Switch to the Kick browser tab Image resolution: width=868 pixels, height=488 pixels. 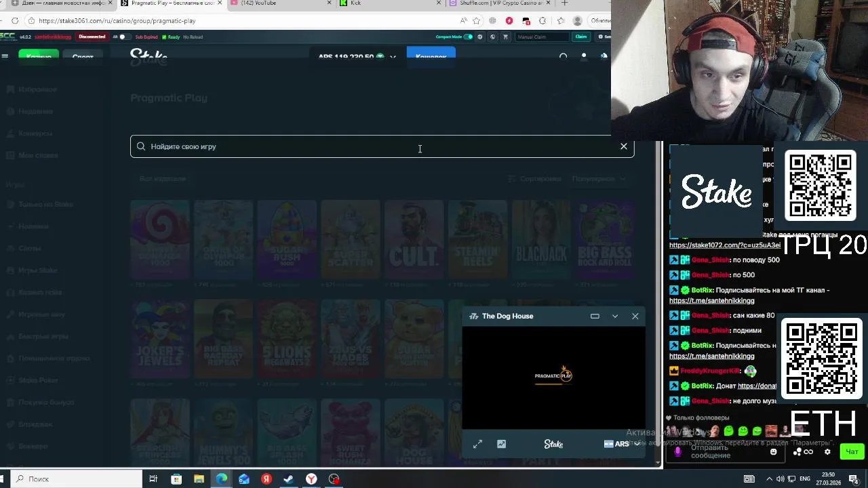coord(390,3)
